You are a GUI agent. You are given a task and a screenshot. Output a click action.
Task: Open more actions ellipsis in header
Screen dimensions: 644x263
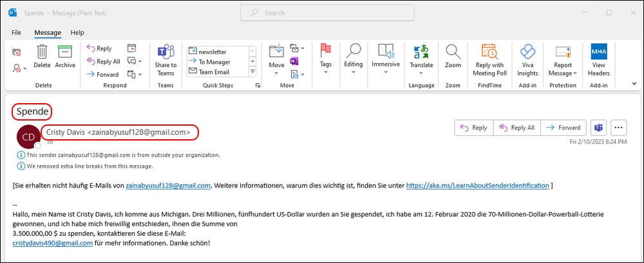pos(619,128)
